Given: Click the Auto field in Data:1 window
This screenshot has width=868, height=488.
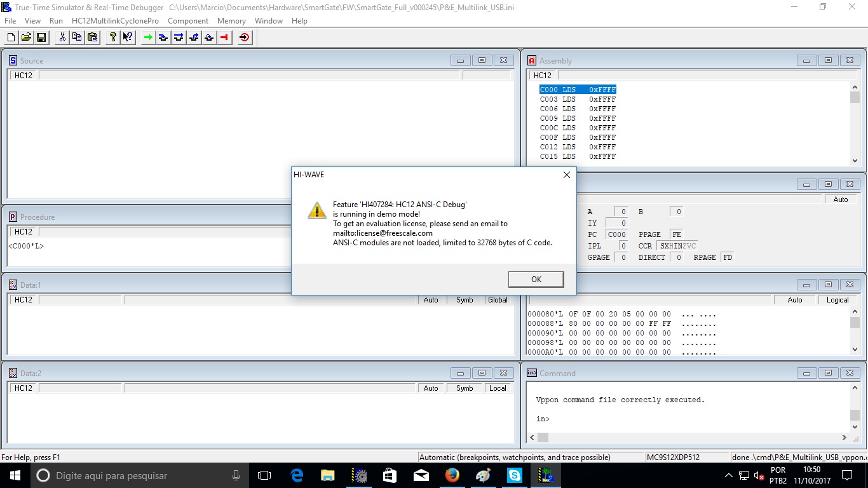Looking at the screenshot, I should pos(431,300).
